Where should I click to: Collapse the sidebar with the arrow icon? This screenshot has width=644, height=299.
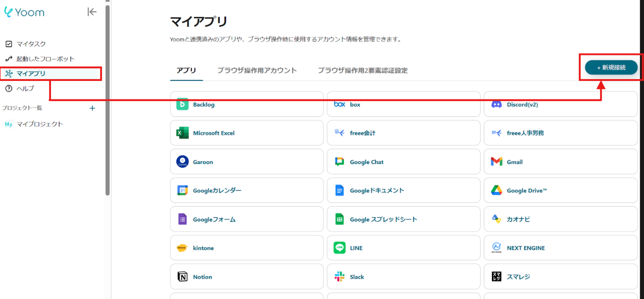92,12
